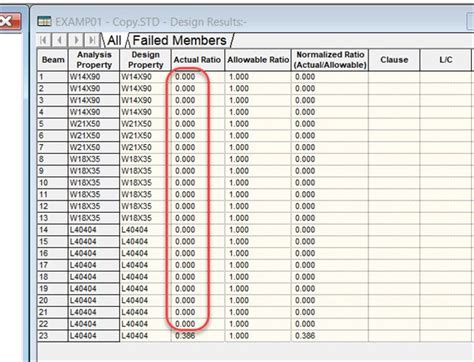Viewport: 474px width, 362px height.
Task: Jump to last tab navigation arrow
Action: pos(92,41)
